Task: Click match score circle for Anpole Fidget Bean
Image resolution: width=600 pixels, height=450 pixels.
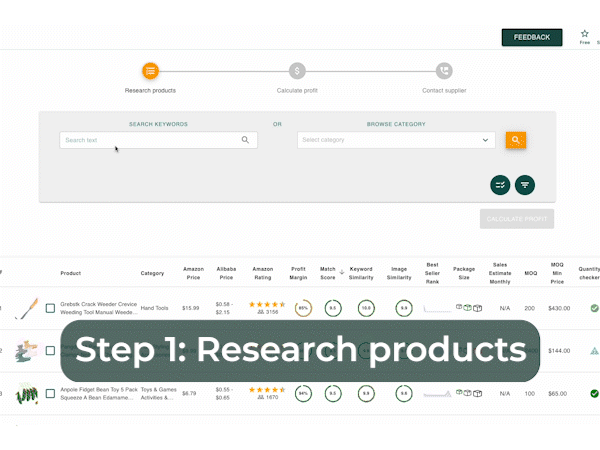Action: point(333,393)
